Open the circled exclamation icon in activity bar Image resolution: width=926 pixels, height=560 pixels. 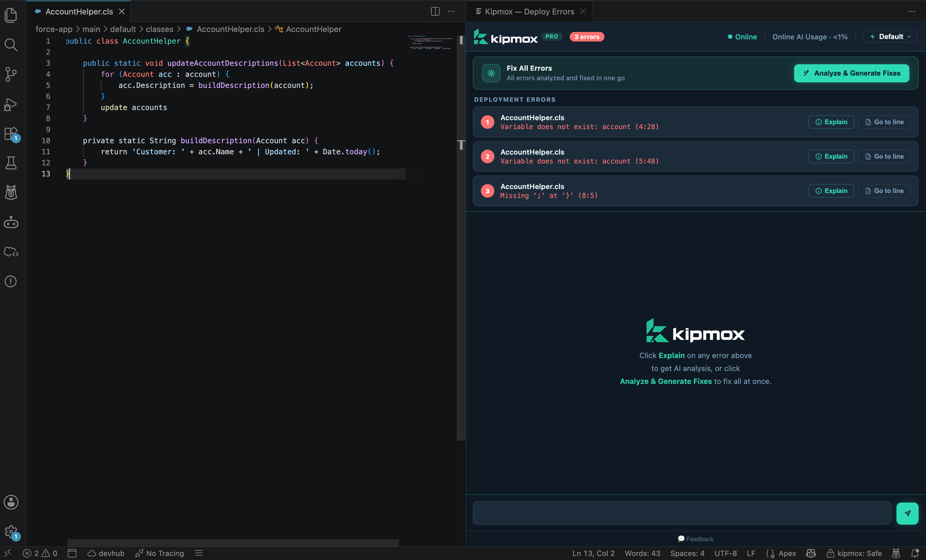(11, 281)
